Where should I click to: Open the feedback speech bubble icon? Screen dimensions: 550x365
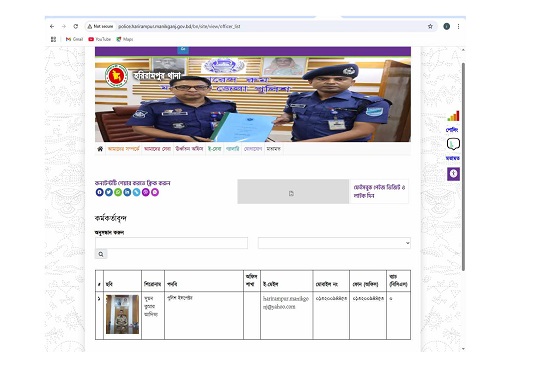(453, 144)
